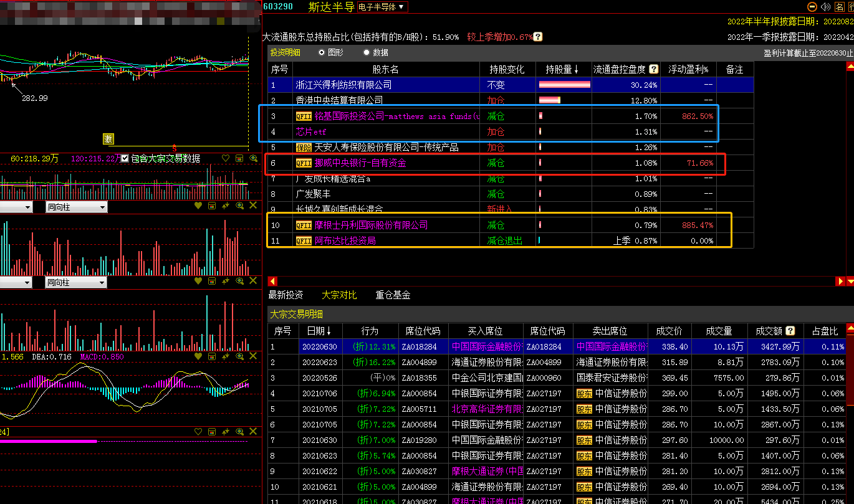Screen dimensions: 854x504
Task: Sort by the 日期 column header
Action: 319,331
